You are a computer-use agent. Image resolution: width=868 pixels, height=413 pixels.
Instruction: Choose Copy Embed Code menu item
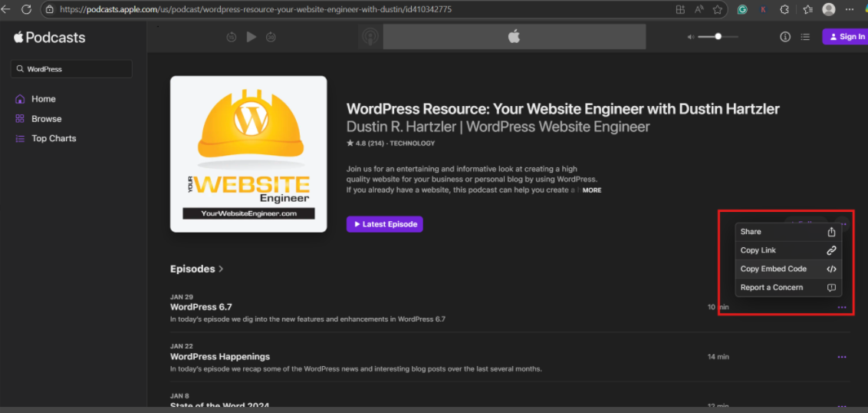pos(788,269)
